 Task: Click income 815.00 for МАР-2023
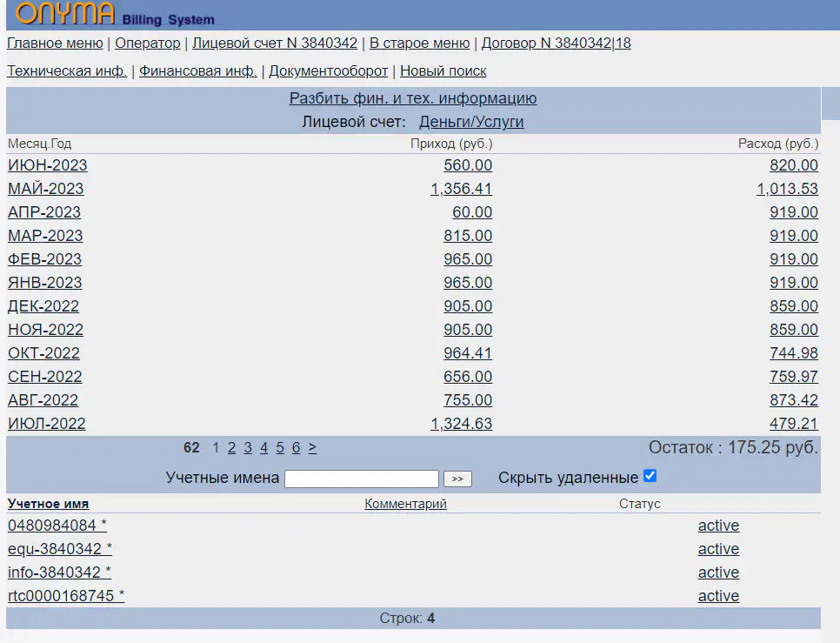468,236
